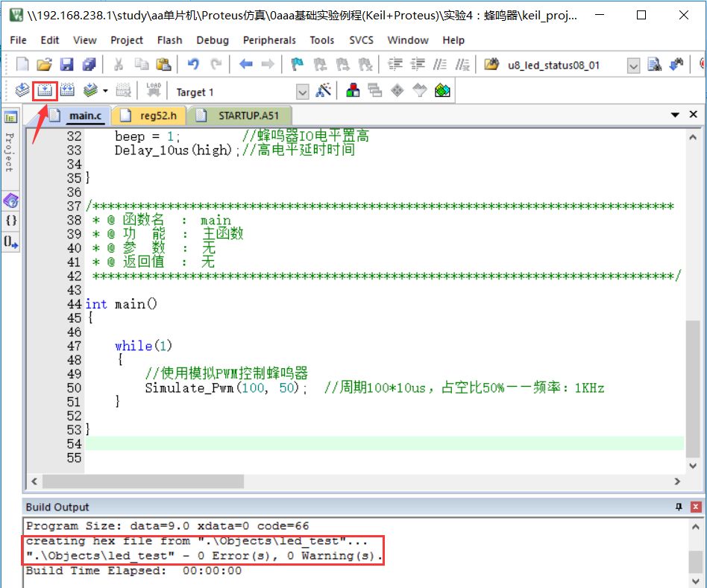Close the Build Output panel

pyautogui.click(x=696, y=507)
